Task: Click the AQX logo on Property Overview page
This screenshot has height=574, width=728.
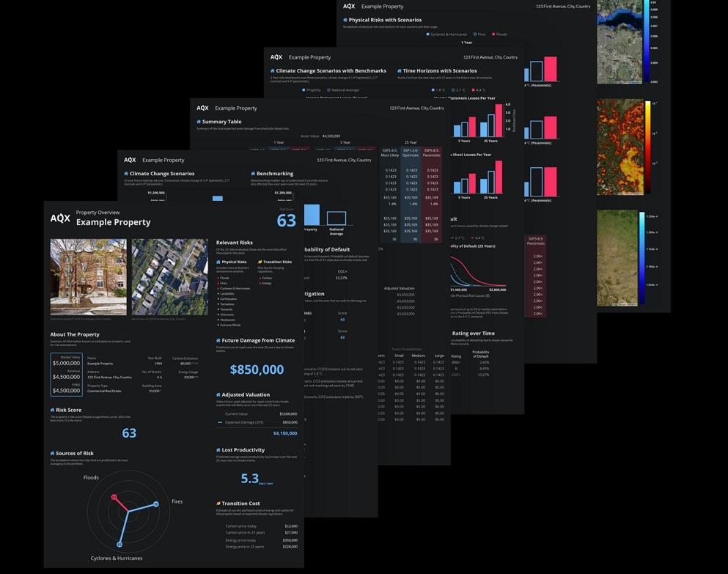Action: tap(60, 218)
